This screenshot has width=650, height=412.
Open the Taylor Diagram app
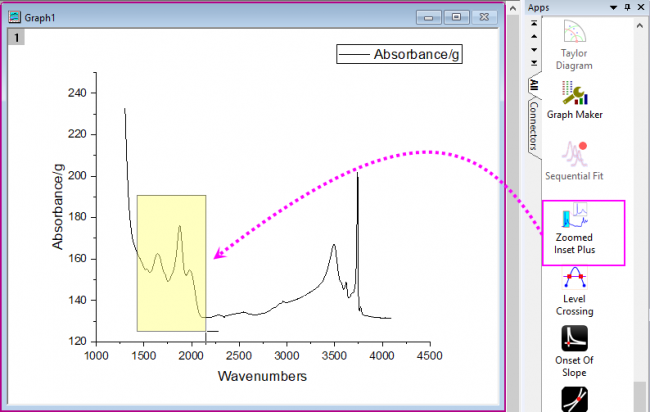(582, 40)
